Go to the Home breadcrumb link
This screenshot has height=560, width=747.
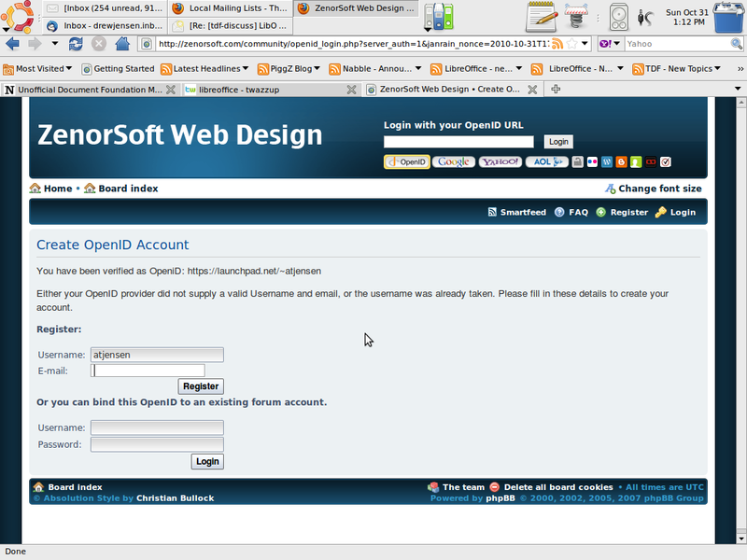pyautogui.click(x=51, y=189)
